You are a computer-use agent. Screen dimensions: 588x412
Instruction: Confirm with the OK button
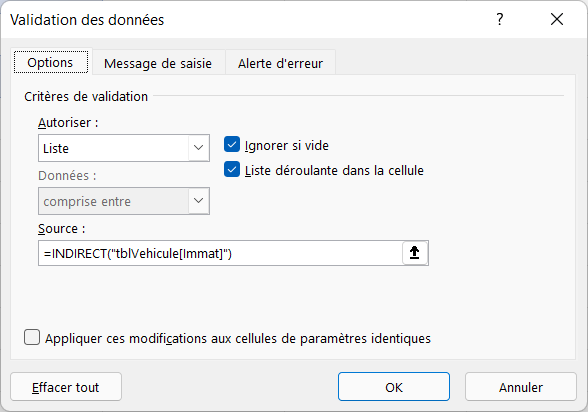click(x=394, y=387)
